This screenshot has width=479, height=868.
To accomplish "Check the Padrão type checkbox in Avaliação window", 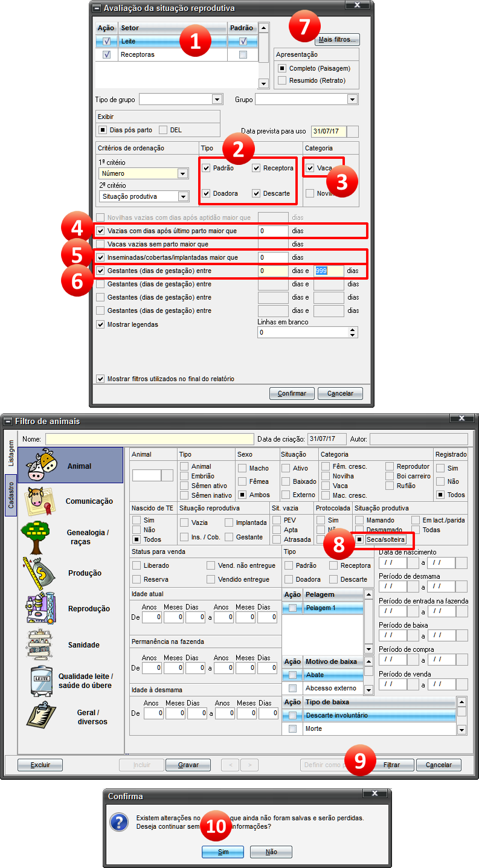I will [207, 168].
